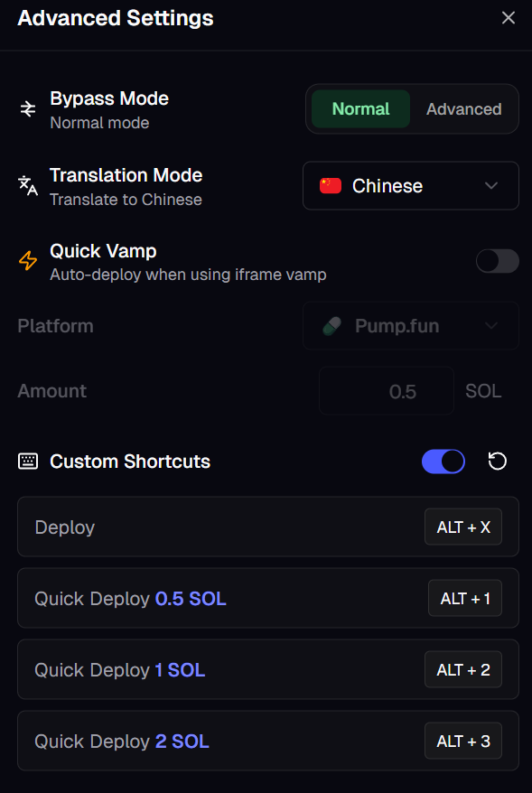Close the Advanced Settings panel
This screenshot has height=793, width=532.
tap(509, 18)
